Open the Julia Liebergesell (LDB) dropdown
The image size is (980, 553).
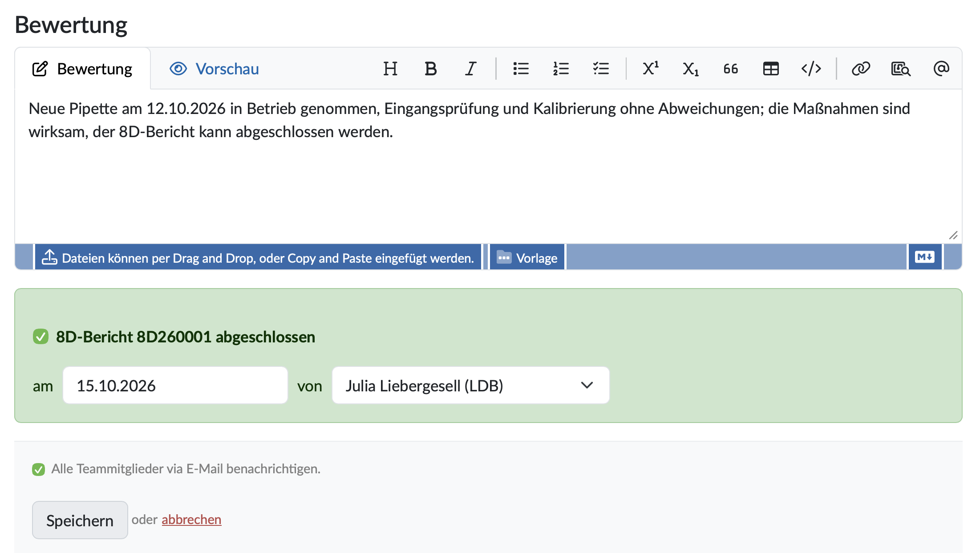pos(471,386)
